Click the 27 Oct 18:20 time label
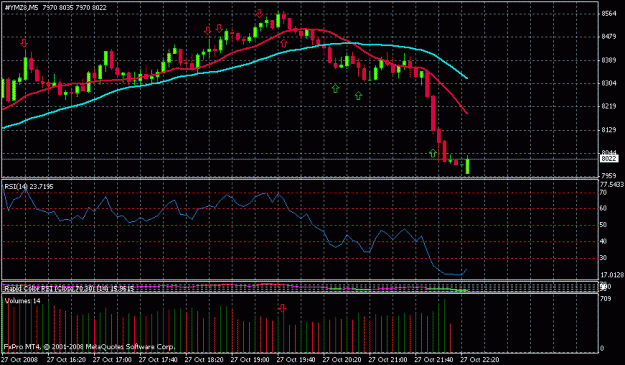Viewport: 625px width, 365px height. point(204,359)
